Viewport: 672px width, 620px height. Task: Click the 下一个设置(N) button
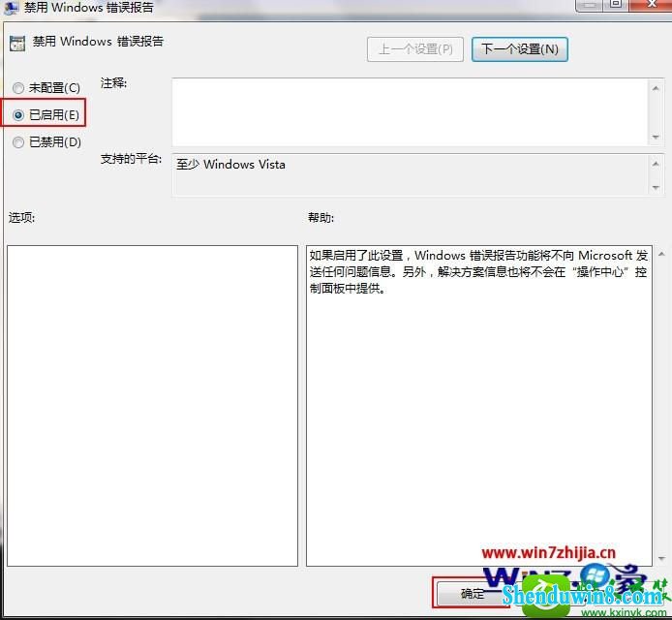pyautogui.click(x=519, y=49)
